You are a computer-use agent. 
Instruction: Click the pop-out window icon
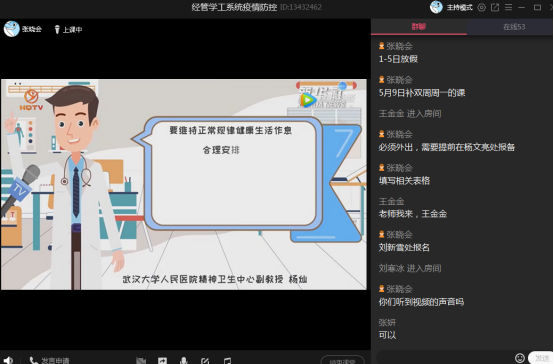pyautogui.click(x=495, y=7)
